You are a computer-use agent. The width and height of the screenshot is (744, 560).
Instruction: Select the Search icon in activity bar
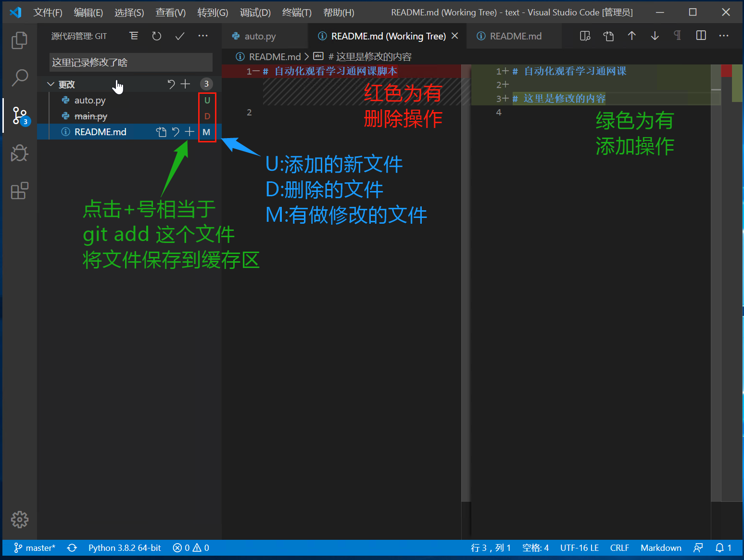(x=19, y=77)
